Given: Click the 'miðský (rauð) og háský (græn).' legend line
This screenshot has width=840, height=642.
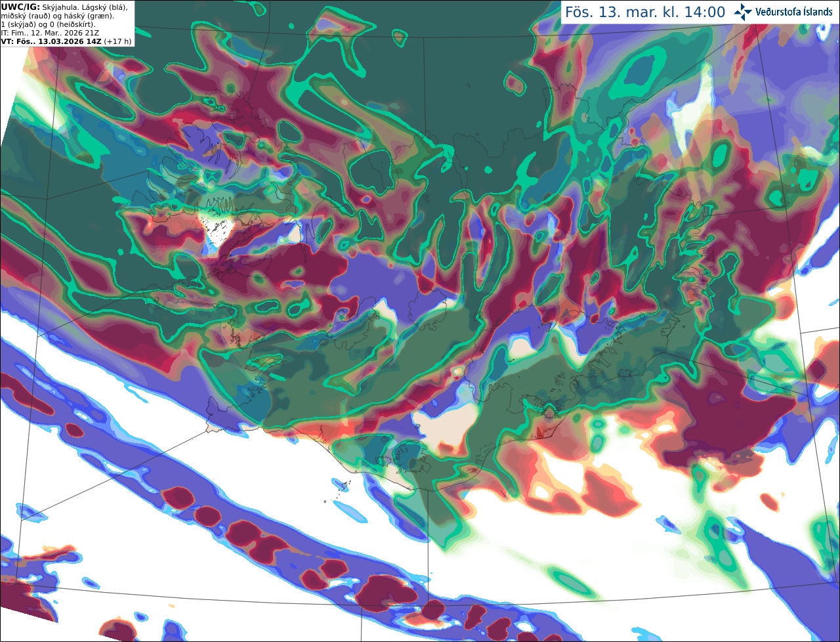Looking at the screenshot, I should (57, 16).
